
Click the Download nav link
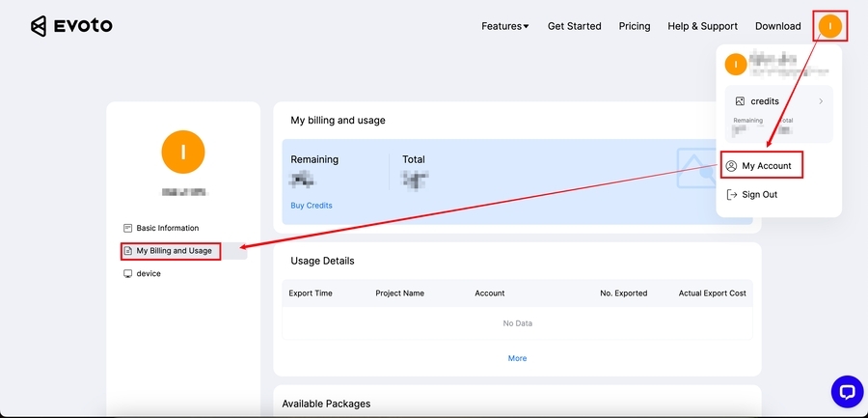point(777,26)
